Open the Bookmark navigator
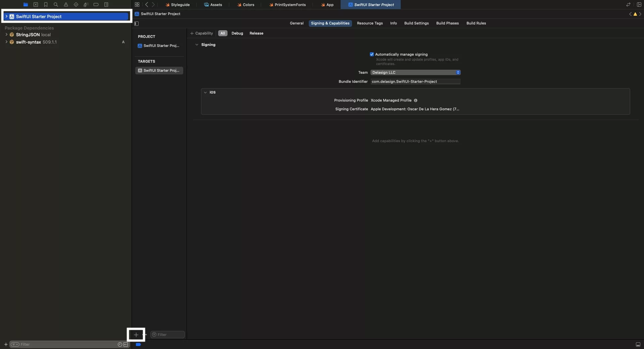Screen dimensions: 644x349 (46, 5)
